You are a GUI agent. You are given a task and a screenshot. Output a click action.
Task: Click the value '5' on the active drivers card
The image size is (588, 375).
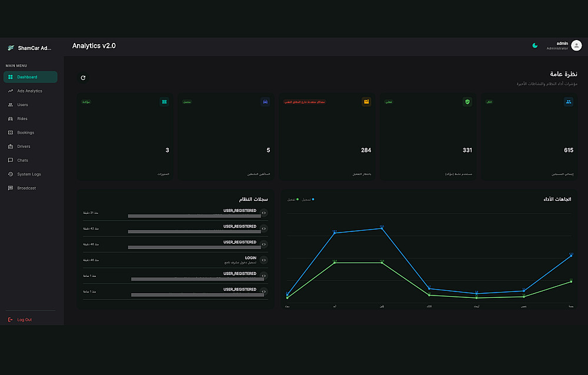[268, 150]
